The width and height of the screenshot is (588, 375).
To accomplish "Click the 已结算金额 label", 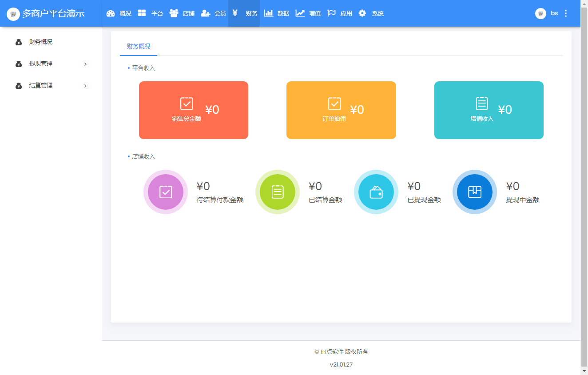I will click(326, 200).
